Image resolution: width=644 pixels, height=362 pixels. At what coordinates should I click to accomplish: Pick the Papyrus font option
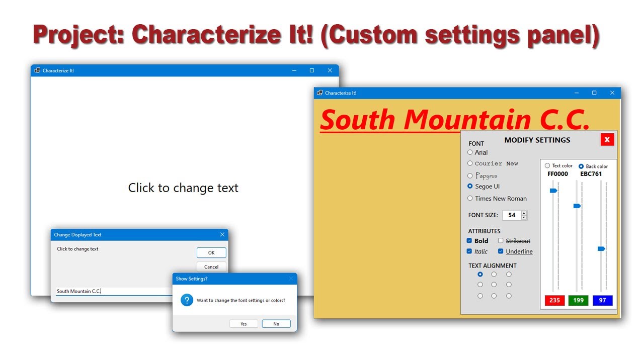click(x=482, y=176)
